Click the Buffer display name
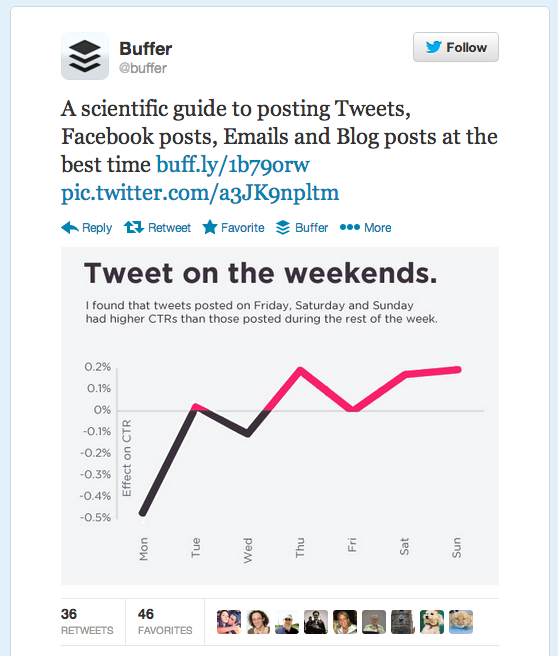This screenshot has height=656, width=558. click(146, 49)
